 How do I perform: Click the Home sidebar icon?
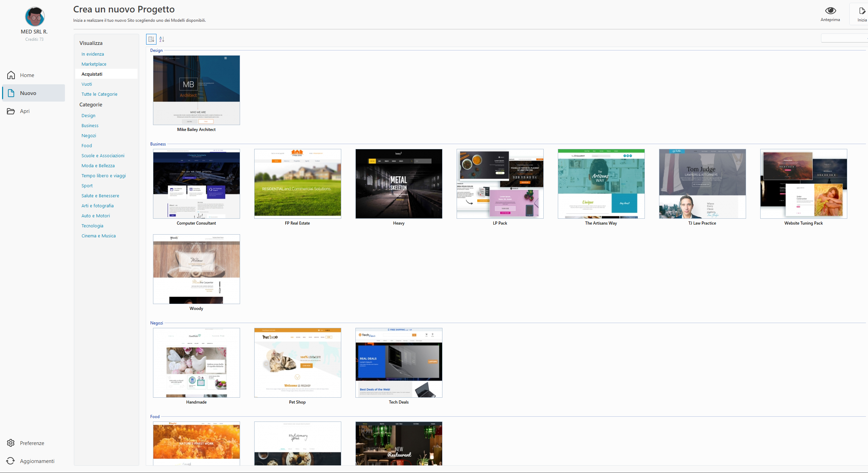tap(11, 75)
